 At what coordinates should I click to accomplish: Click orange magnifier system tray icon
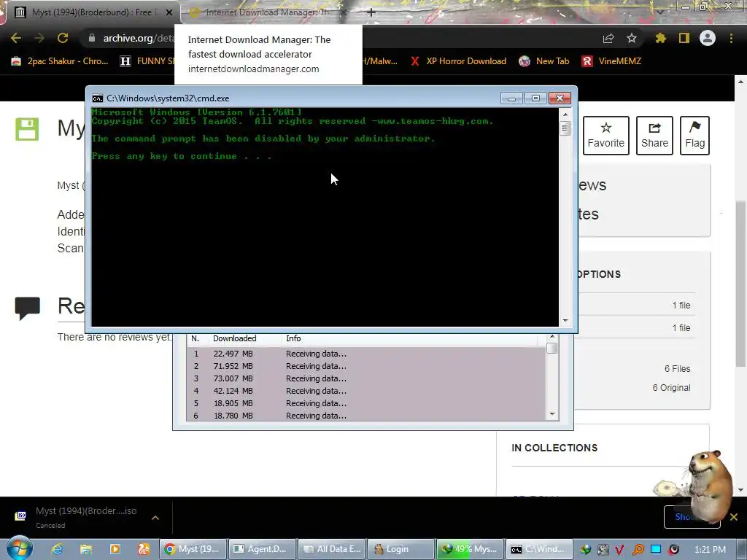click(x=638, y=550)
